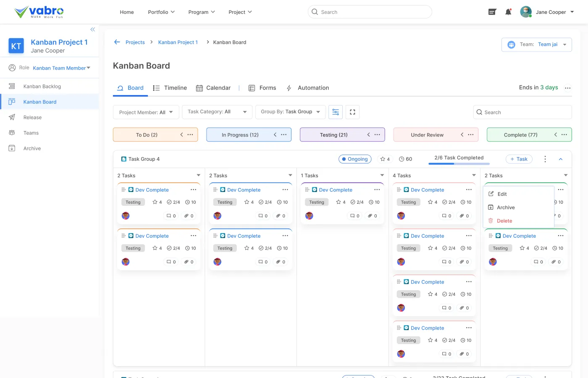
Task: Click the back arrow beside Projects
Action: tap(117, 42)
